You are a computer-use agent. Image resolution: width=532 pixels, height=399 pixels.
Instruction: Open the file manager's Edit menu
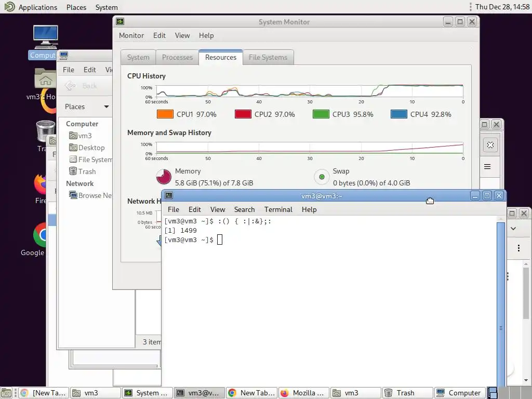pos(89,70)
